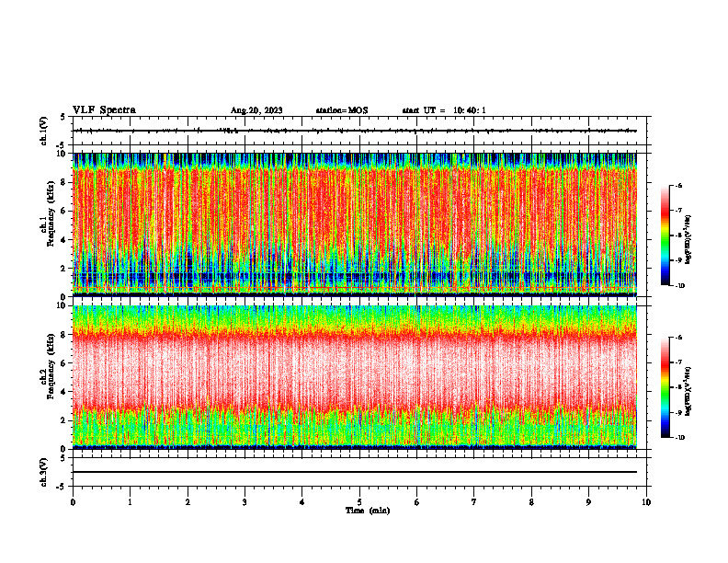Click the "-5" tick on ch.3(V) axis
The width and height of the screenshot is (728, 563).
(63, 487)
